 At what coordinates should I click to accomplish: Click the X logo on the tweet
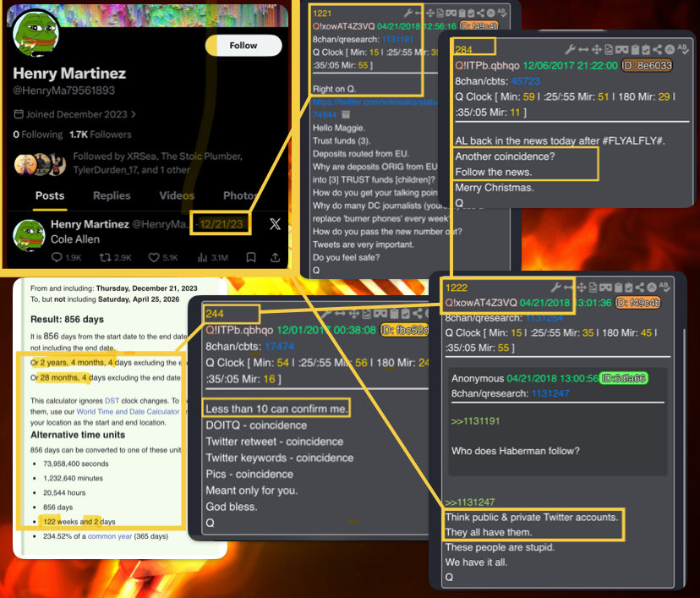[x=276, y=224]
